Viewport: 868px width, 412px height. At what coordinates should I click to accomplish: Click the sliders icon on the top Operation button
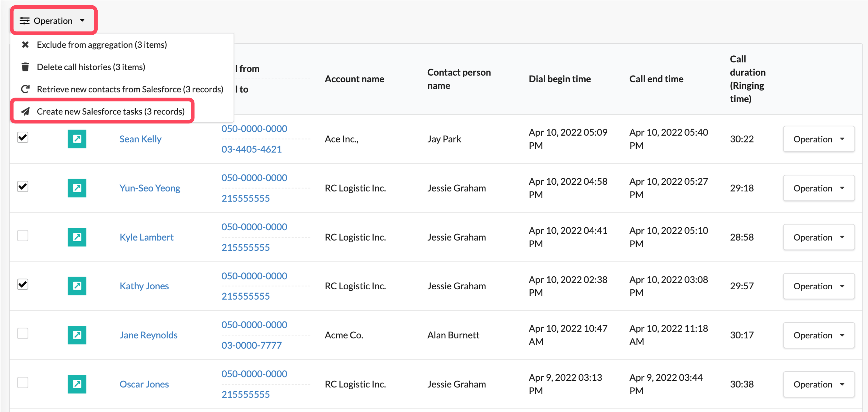(25, 21)
